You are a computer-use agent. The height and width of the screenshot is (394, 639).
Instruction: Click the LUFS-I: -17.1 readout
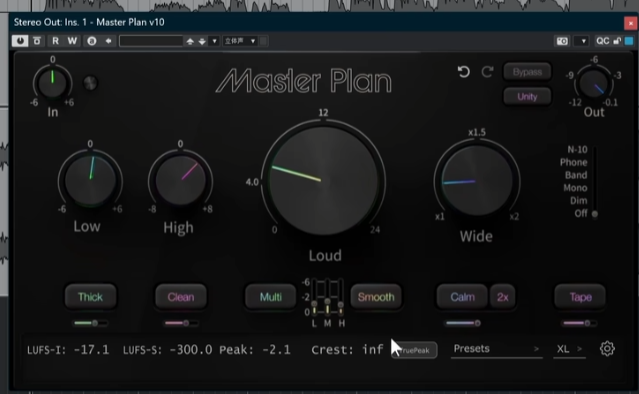[x=68, y=350]
